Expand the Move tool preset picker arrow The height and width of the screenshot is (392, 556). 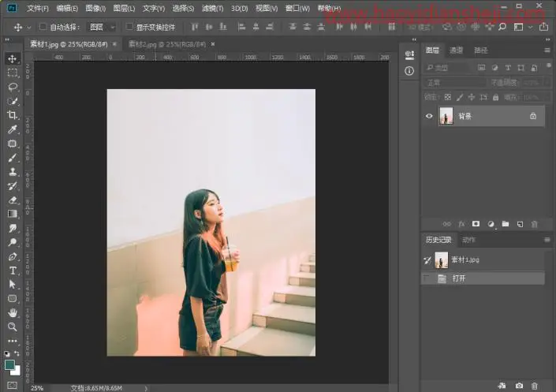click(x=29, y=28)
